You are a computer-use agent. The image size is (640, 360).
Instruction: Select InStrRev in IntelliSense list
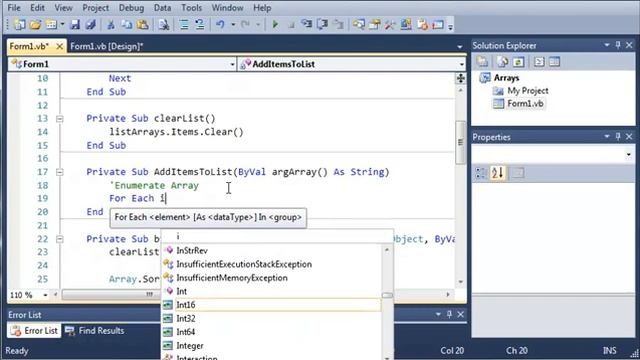[271, 251]
